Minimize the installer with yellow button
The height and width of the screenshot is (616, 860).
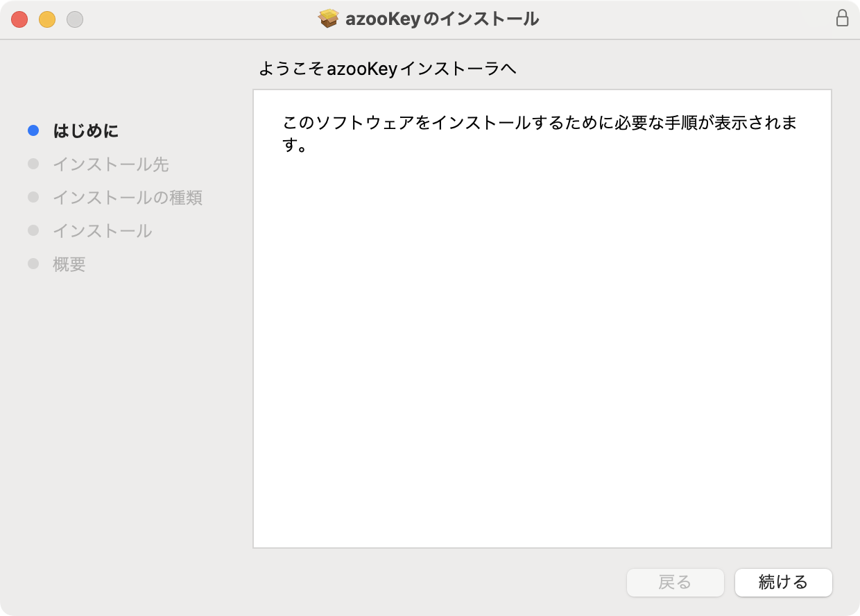pos(47,19)
